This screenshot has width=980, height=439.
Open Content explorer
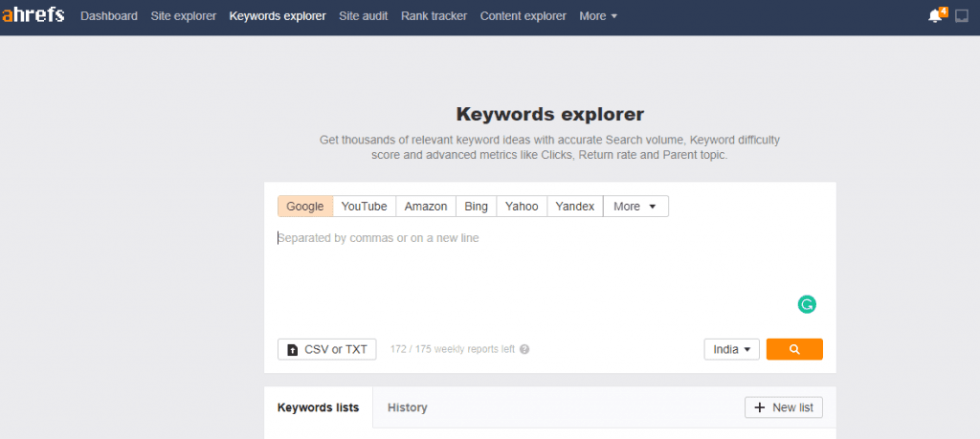(x=523, y=16)
